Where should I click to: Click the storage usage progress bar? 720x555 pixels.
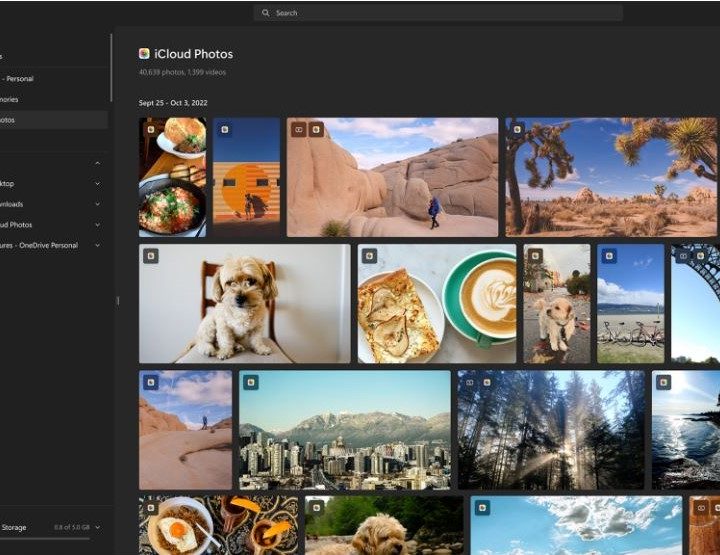coord(45,538)
